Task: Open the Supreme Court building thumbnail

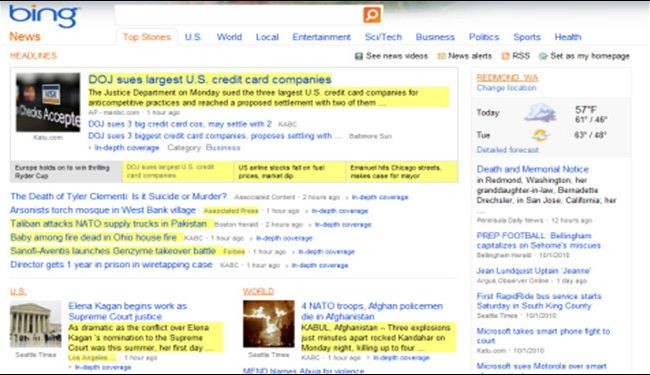Action: click(36, 324)
